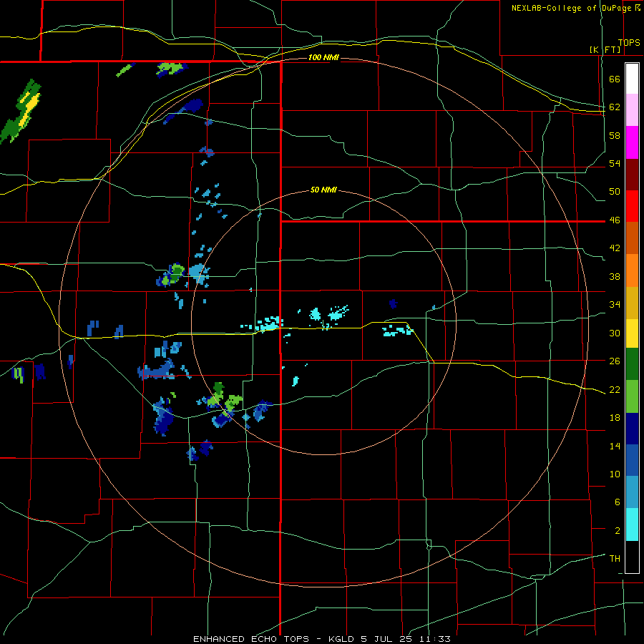This screenshot has width=644, height=644.
Task: Select the 58 legend value
Action: 615,135
